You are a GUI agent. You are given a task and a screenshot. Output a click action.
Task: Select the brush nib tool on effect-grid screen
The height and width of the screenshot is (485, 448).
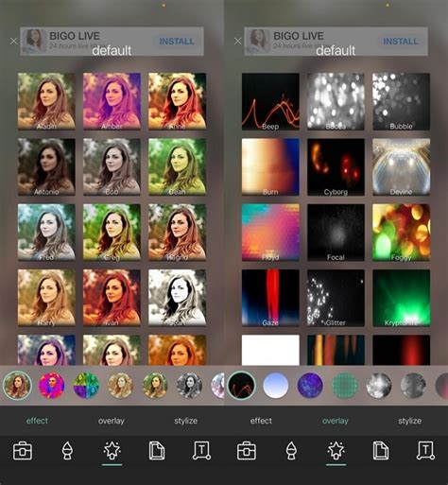(x=67, y=451)
